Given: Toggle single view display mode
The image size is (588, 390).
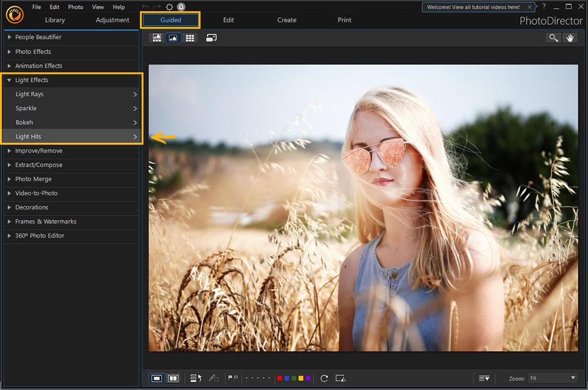Looking at the screenshot, I should tap(156, 378).
